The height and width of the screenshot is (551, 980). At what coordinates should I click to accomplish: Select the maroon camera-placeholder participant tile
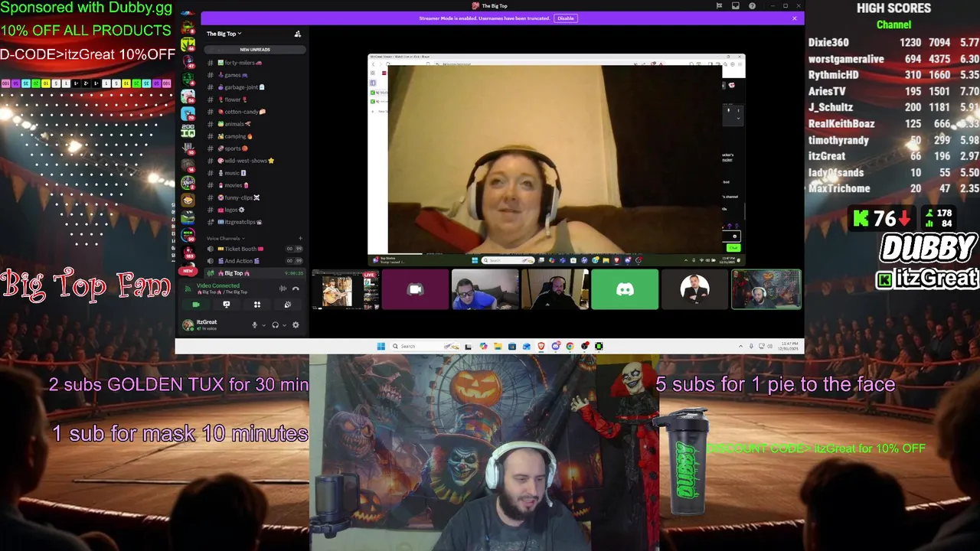pyautogui.click(x=415, y=289)
